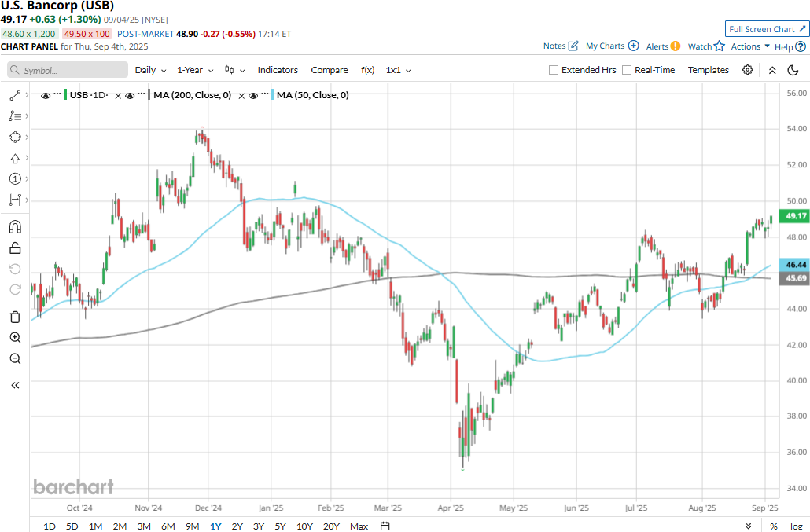Click the green USB series color swatch
The height and width of the screenshot is (532, 810).
pyautogui.click(x=65, y=95)
